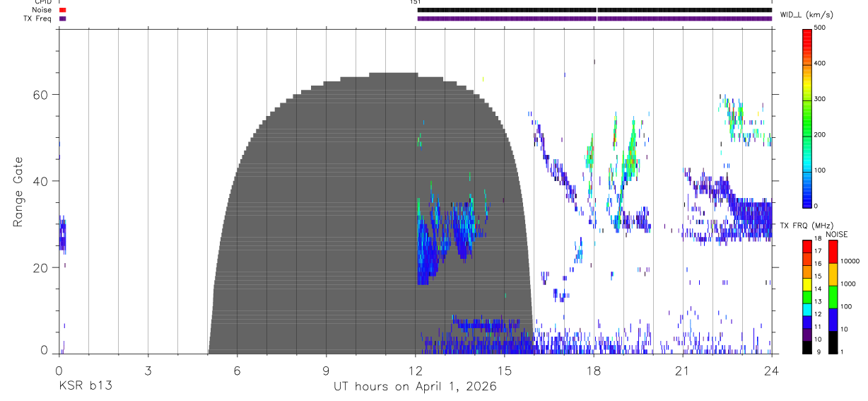Click the 'WID⊥ (km/s)' color bar title
The image size is (868, 401).
(x=806, y=14)
